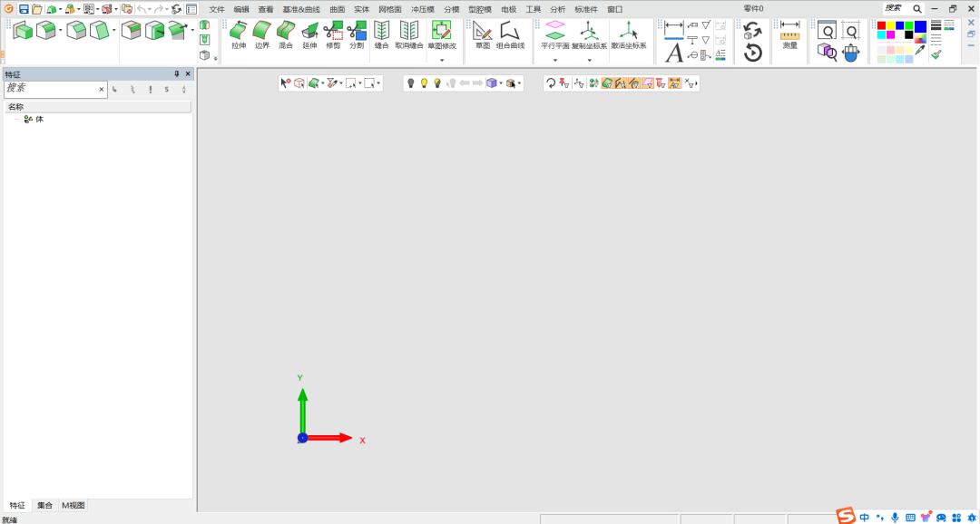
Task: Pick the red color swatch
Action: point(881,25)
